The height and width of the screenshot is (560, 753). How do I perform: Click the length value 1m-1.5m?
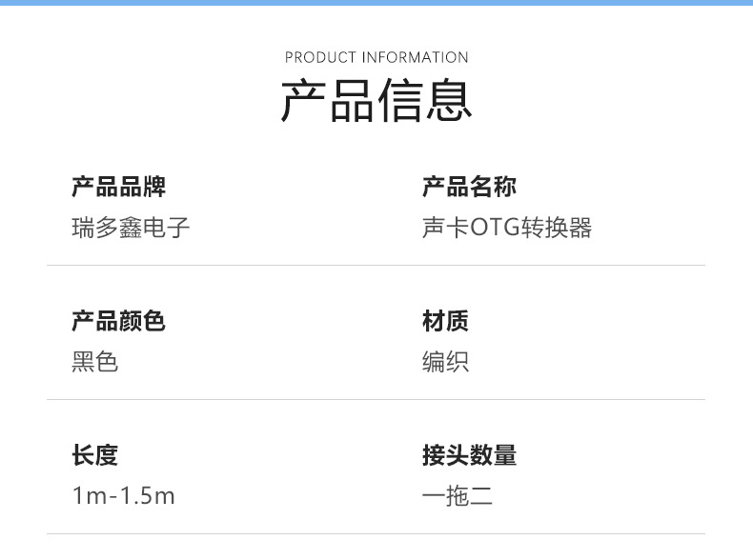click(x=123, y=496)
